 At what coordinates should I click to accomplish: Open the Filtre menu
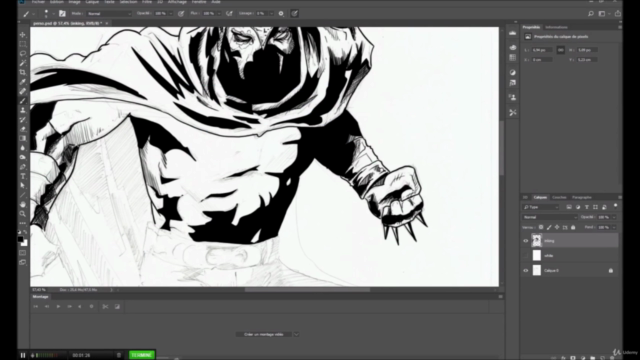[x=147, y=2]
